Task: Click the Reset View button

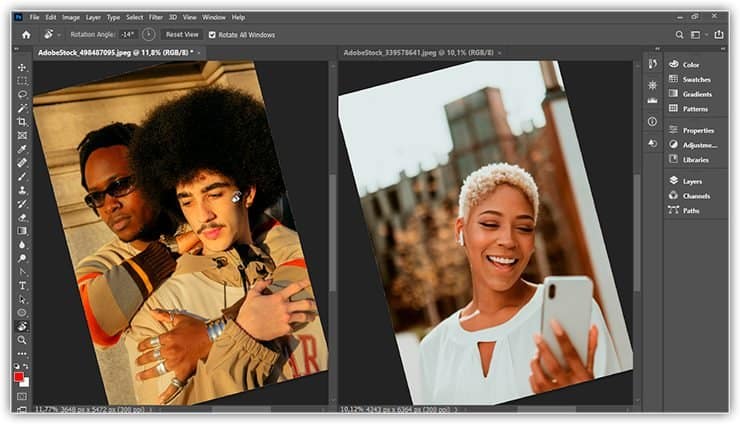Action: pyautogui.click(x=182, y=34)
